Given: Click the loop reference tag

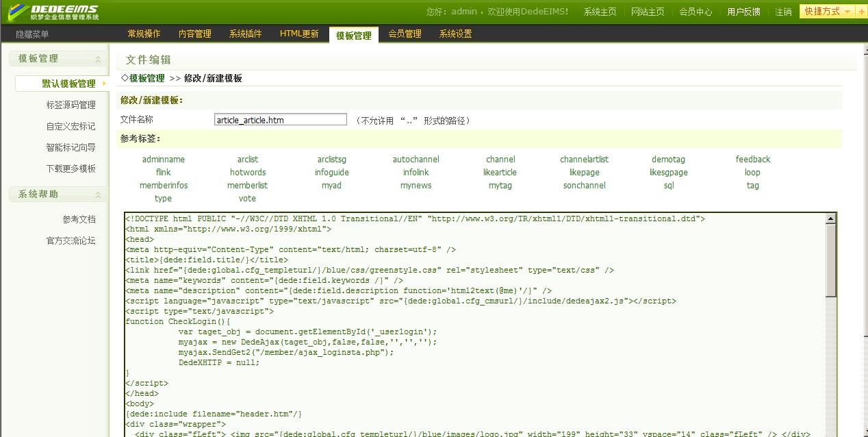Looking at the screenshot, I should tap(753, 173).
